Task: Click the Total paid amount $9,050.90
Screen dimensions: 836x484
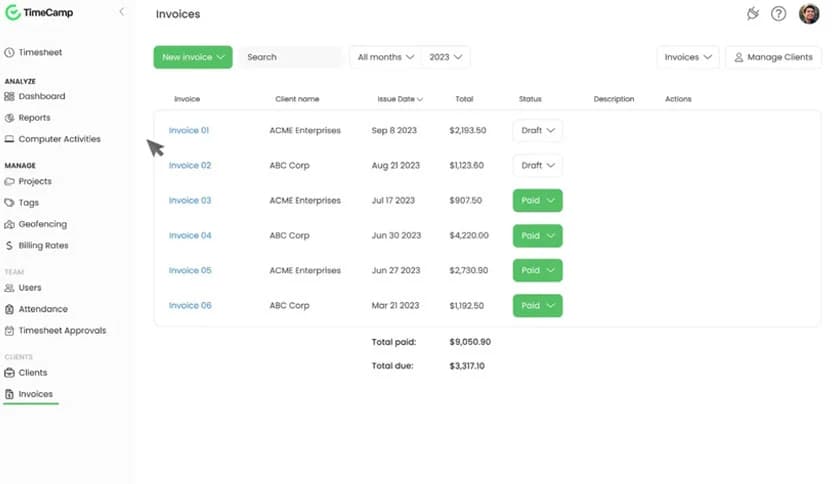Action: click(x=470, y=342)
